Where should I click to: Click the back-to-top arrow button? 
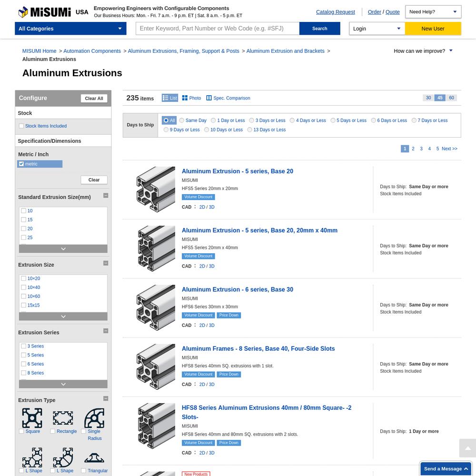(x=467, y=448)
